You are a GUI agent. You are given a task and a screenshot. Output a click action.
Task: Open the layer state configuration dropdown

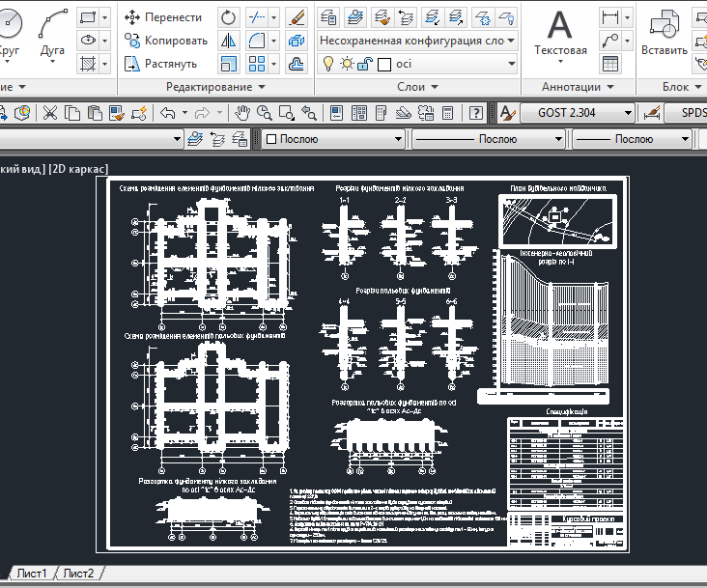tap(511, 41)
